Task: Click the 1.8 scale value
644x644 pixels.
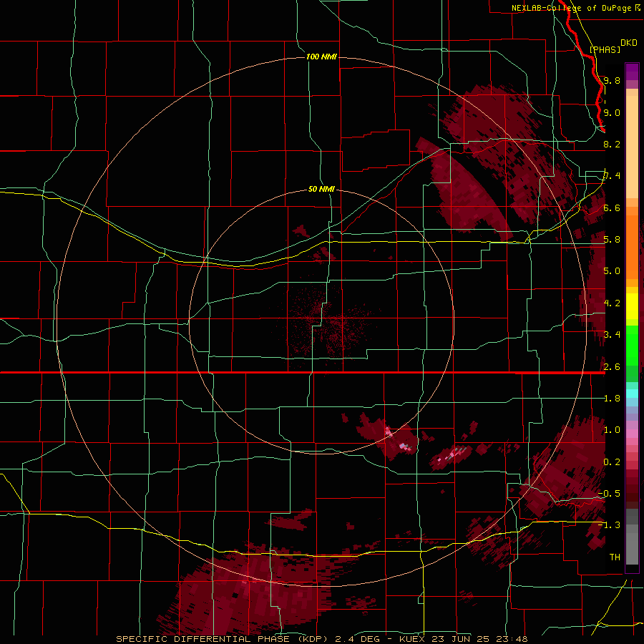Action: (612, 398)
